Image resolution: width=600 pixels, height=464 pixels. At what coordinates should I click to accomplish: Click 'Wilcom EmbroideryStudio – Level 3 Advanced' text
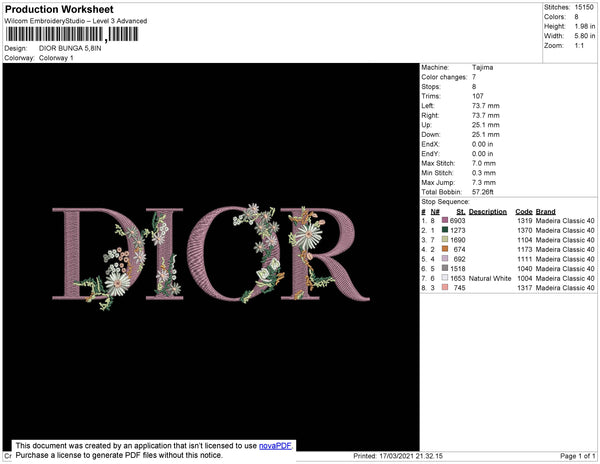pyautogui.click(x=76, y=21)
